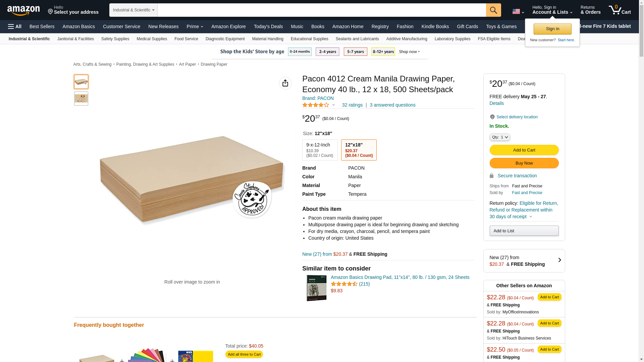Expand the Prime navigation dropdown

click(x=195, y=26)
